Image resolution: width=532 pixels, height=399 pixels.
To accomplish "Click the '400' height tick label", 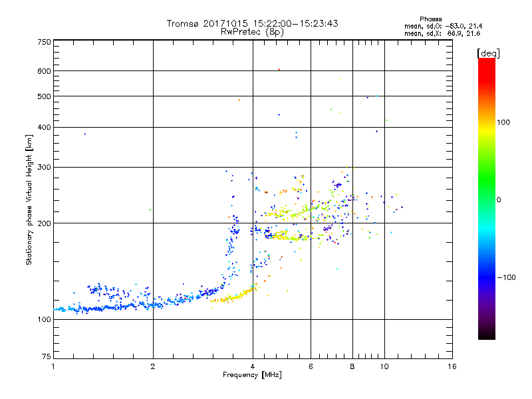I will tap(44, 128).
